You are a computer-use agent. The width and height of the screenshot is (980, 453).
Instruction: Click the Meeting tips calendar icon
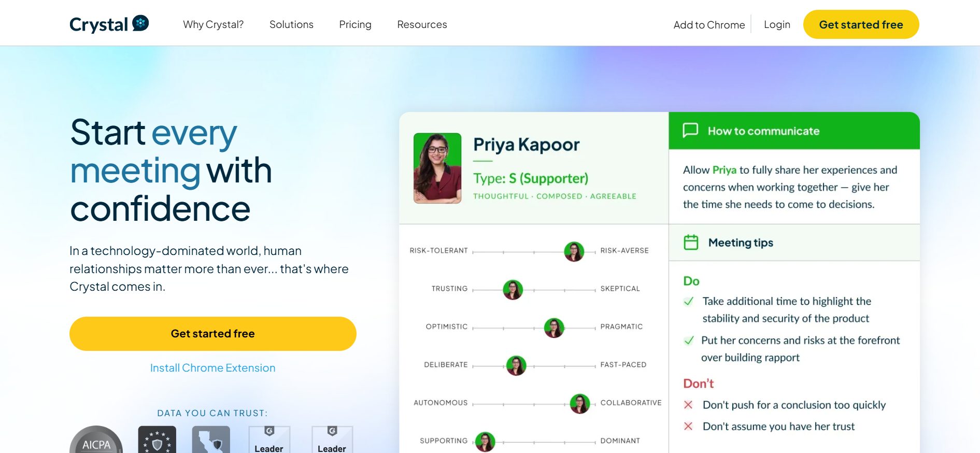click(691, 242)
